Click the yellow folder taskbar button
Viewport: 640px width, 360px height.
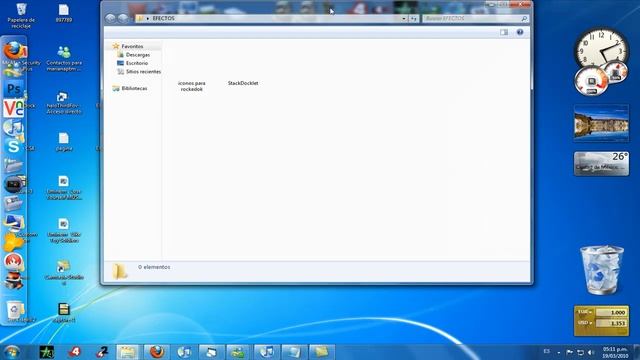322,352
